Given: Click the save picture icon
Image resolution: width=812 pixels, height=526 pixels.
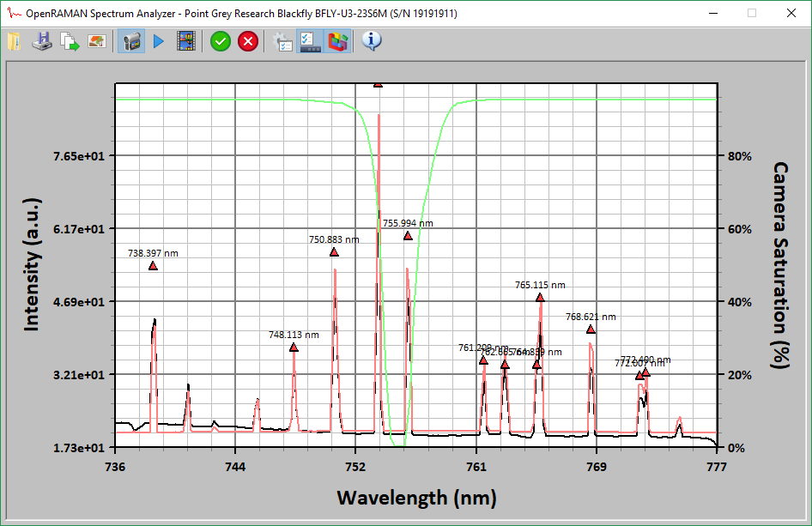Looking at the screenshot, I should click(97, 41).
